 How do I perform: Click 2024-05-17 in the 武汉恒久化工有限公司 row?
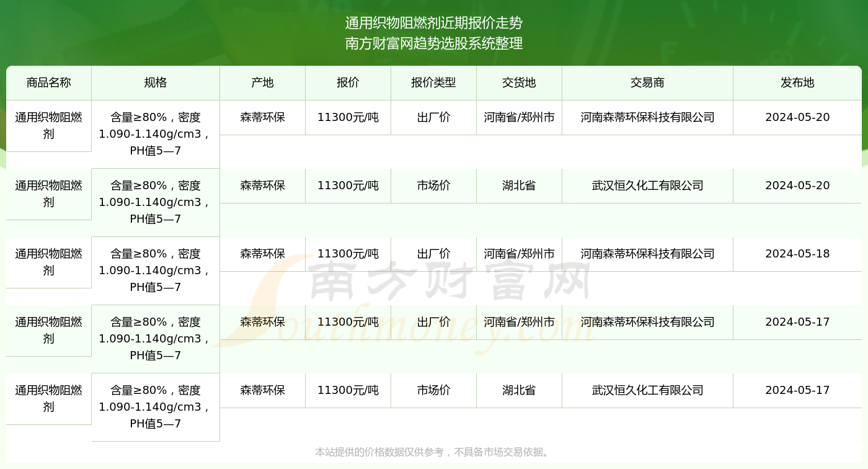[797, 390]
